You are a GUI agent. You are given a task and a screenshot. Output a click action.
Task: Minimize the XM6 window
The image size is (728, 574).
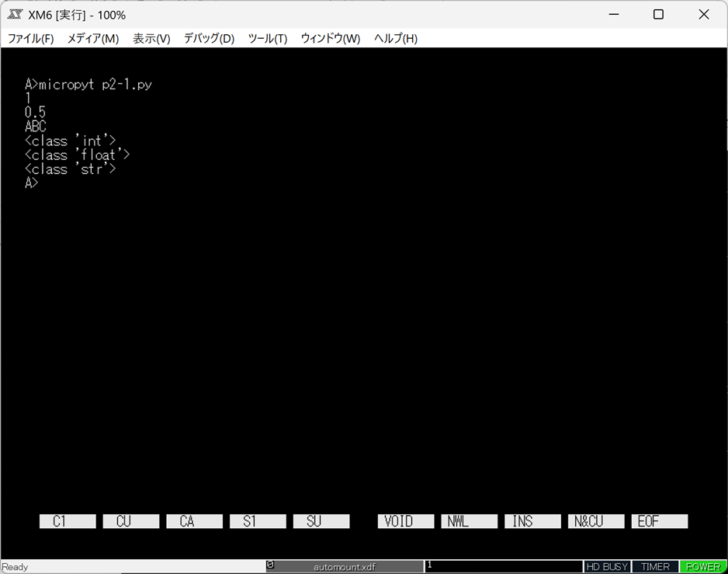pyautogui.click(x=614, y=15)
